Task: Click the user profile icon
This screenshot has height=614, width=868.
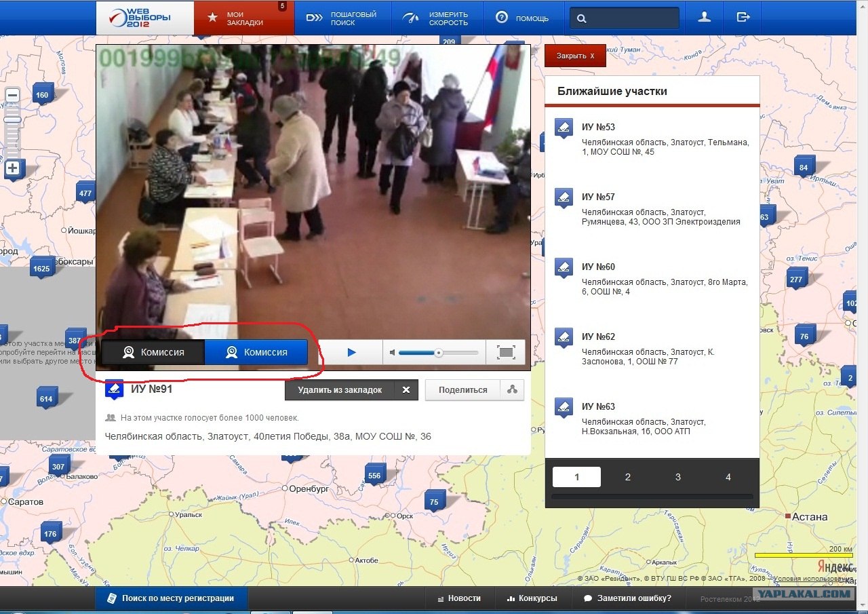Action: [x=705, y=18]
